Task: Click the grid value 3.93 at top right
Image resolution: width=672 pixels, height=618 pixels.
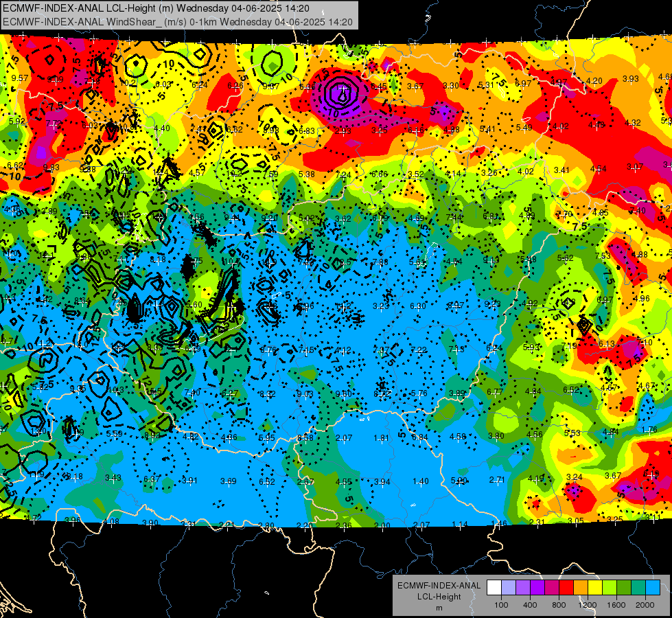Action: tap(630, 79)
